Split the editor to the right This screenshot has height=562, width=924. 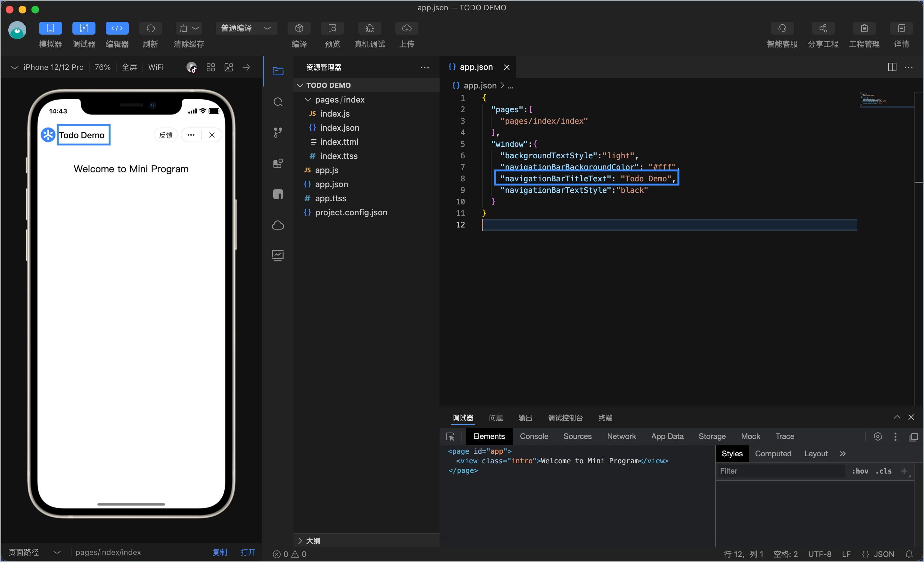[892, 68]
